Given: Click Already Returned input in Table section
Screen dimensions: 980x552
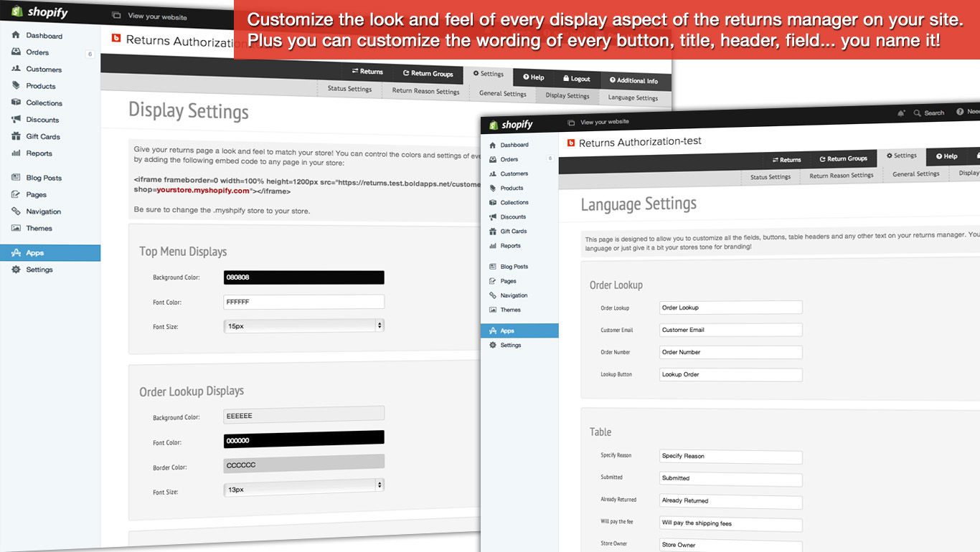Looking at the screenshot, I should point(730,501).
